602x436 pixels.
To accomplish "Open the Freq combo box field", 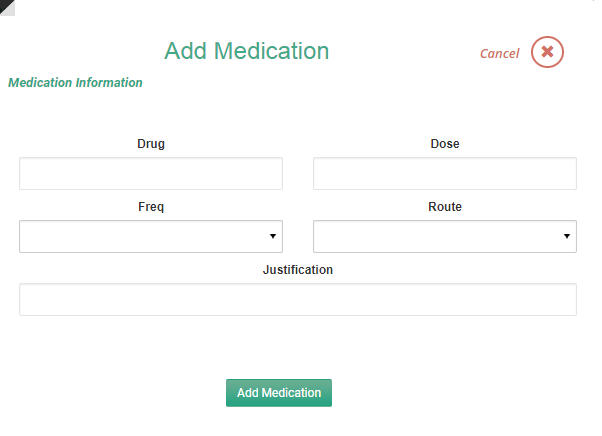I will [151, 236].
